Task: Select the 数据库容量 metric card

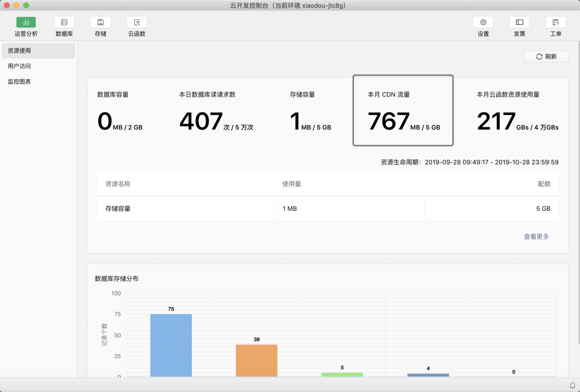Action: [120, 112]
